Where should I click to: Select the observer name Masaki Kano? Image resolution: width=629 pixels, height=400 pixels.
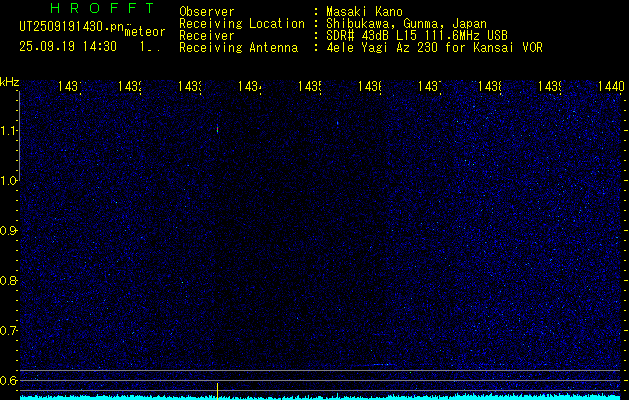coord(364,11)
